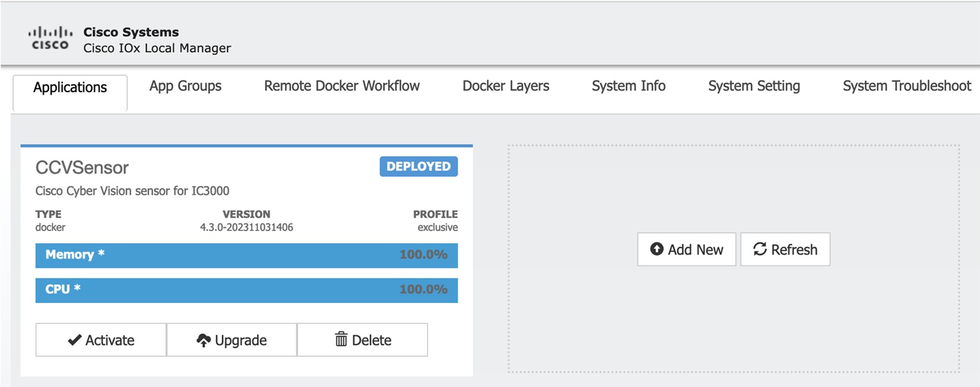The height and width of the screenshot is (387, 980).
Task: Click the cloud upload icon on Upgrade
Action: click(x=203, y=341)
